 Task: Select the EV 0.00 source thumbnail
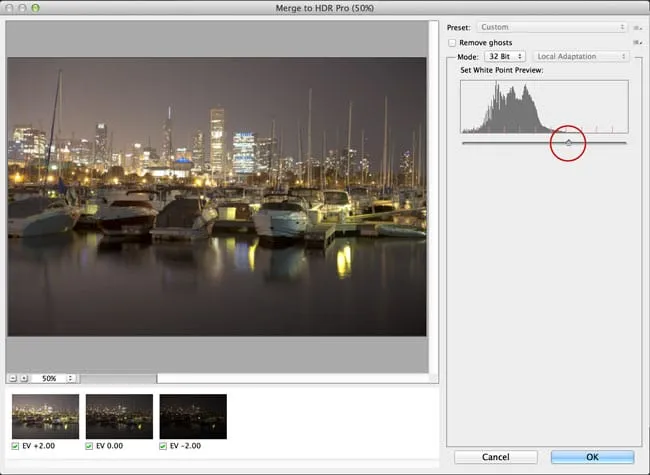pyautogui.click(x=119, y=416)
